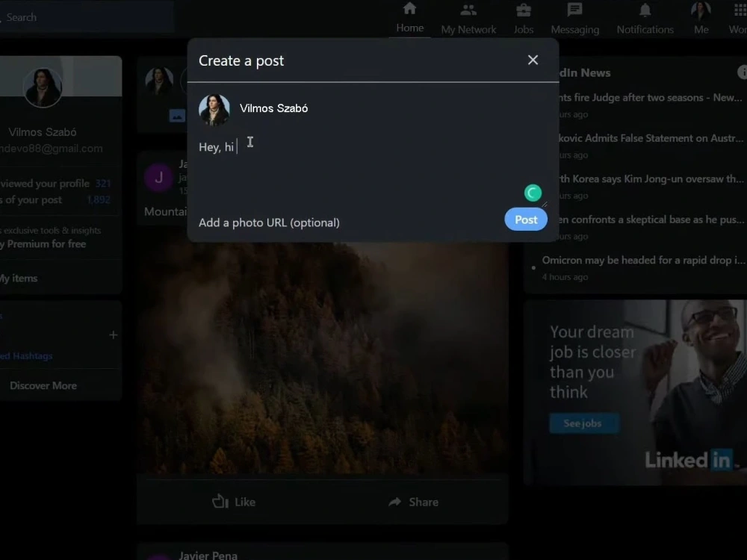Click the Notifications bell icon

coord(645,10)
